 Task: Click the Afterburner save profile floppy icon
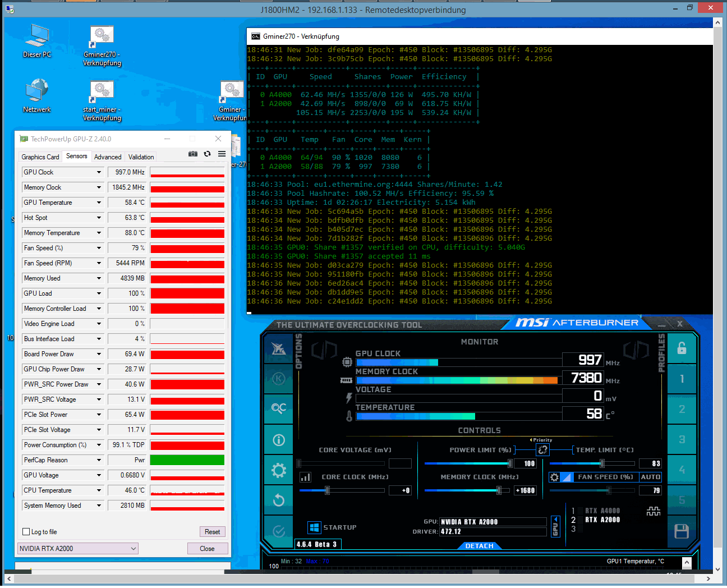pyautogui.click(x=682, y=531)
